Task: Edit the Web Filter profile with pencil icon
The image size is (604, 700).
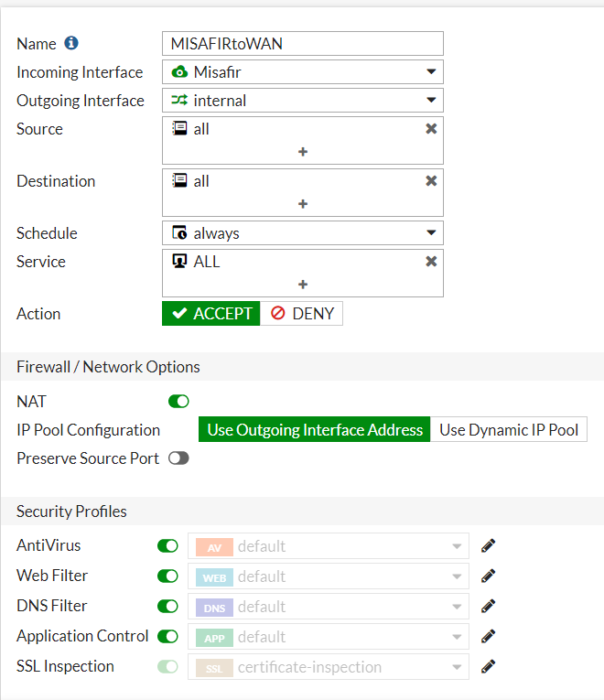Action: (x=489, y=576)
